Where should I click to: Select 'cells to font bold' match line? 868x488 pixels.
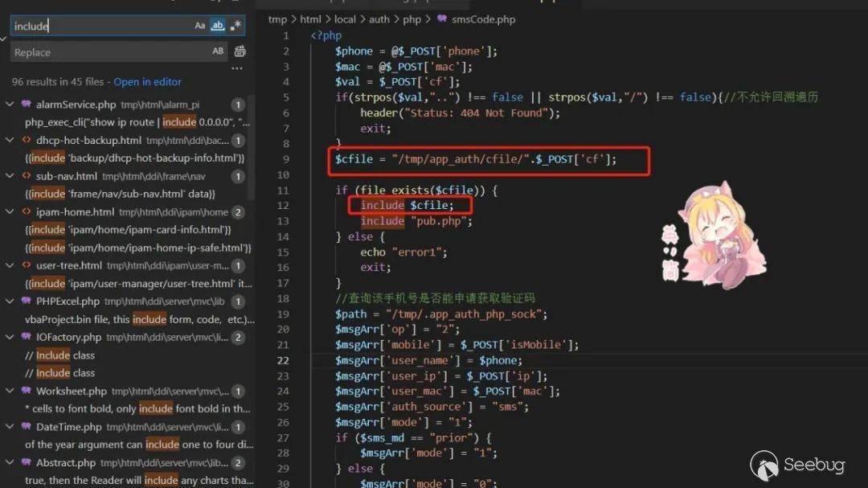pyautogui.click(x=138, y=408)
